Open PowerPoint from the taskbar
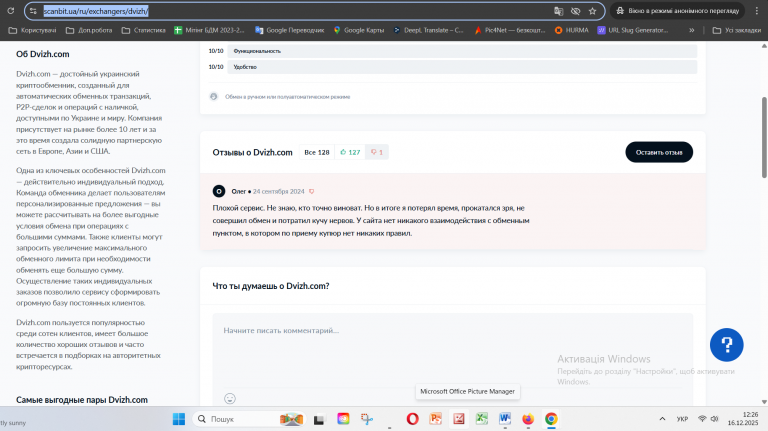Image resolution: width=768 pixels, height=431 pixels. (435, 419)
